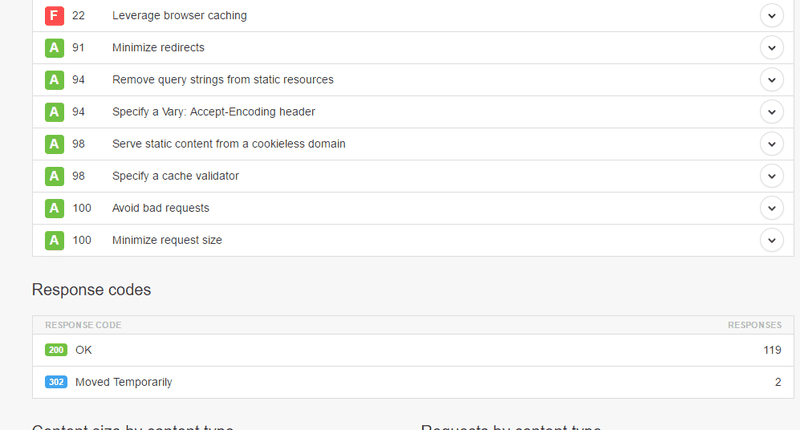Click the blue 302 response code badge
This screenshot has height=430, width=800.
57,382
